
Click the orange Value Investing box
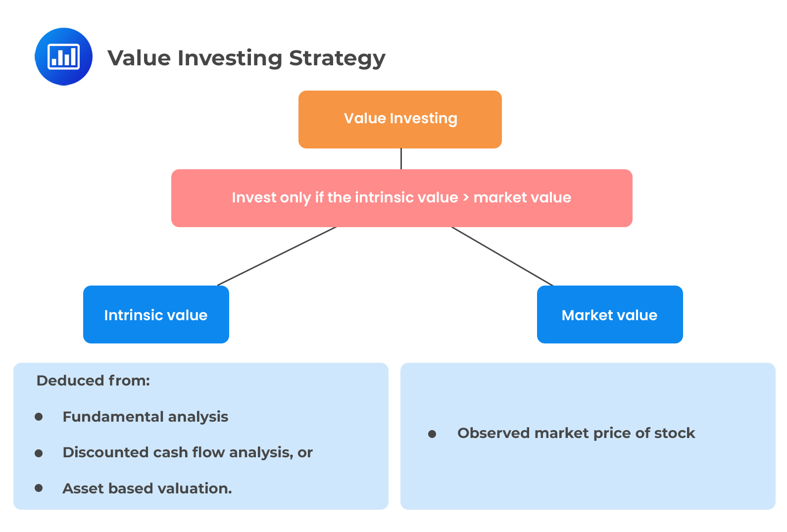[x=400, y=119]
